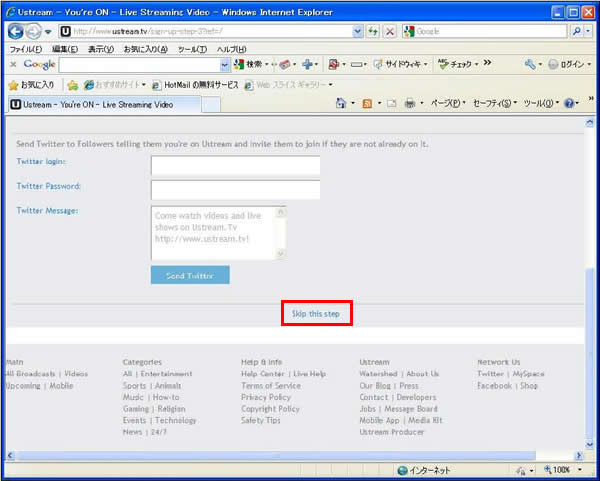Open the お気に入り(A) menu

pos(145,49)
